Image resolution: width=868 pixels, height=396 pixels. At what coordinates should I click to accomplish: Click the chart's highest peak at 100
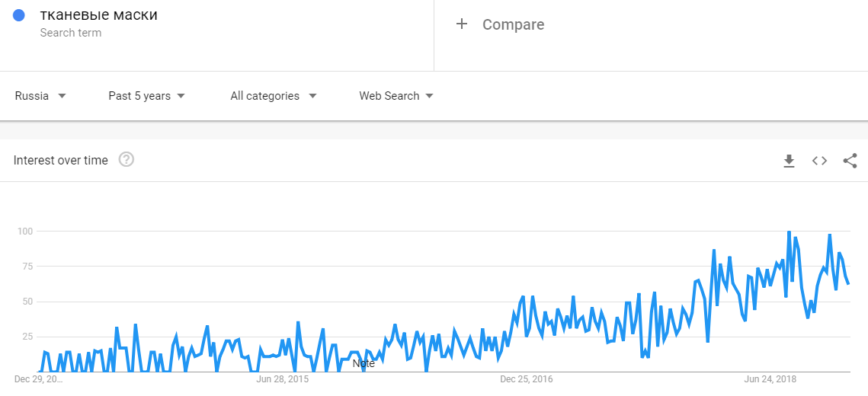click(789, 232)
